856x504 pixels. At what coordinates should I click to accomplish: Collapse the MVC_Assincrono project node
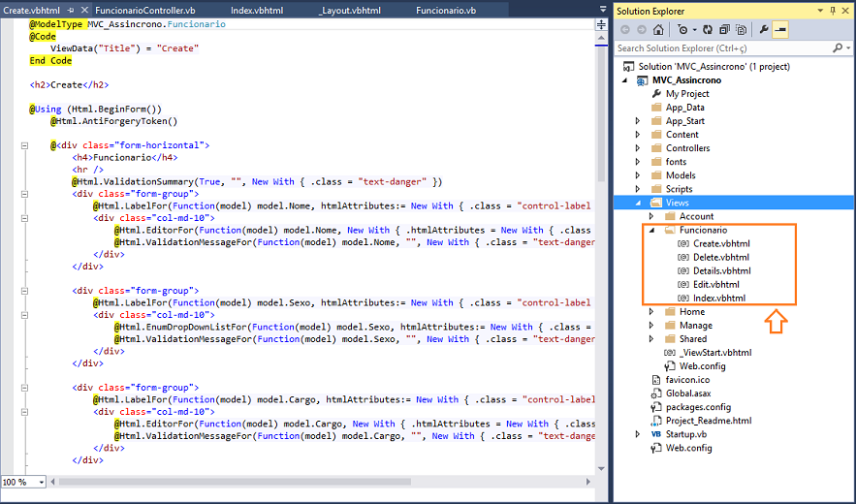click(x=625, y=80)
